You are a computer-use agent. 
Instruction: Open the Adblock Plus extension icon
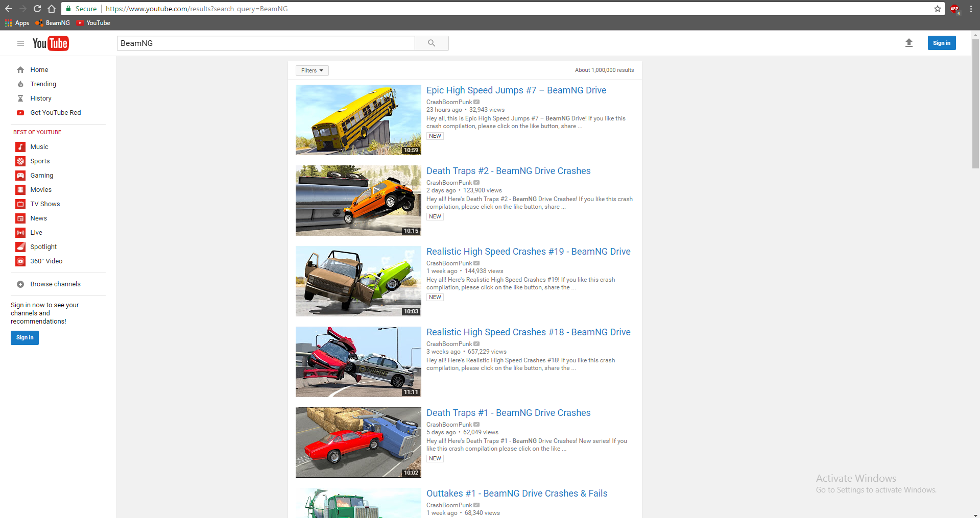(x=954, y=9)
